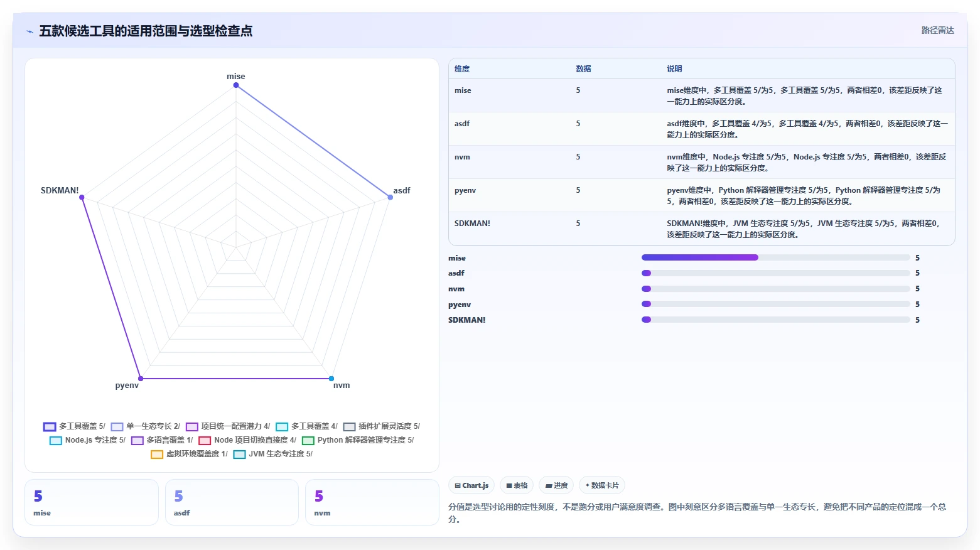Click the 数据 column header

[583, 69]
